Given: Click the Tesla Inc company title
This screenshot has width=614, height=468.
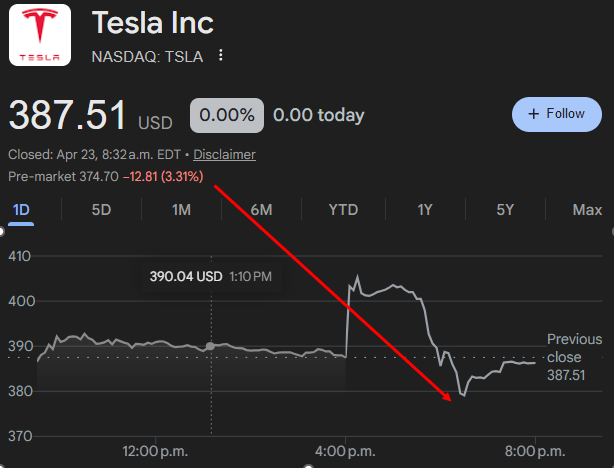Looking at the screenshot, I should (152, 23).
